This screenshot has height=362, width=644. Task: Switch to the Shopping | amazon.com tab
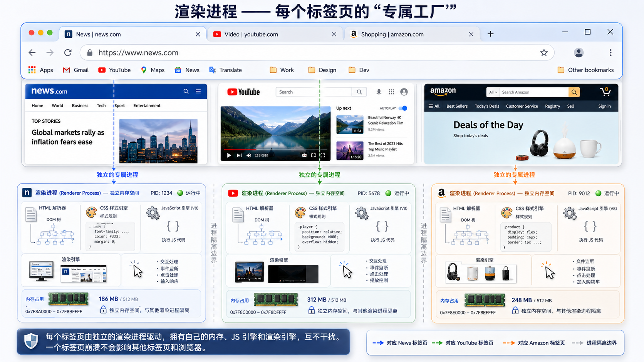click(x=412, y=34)
